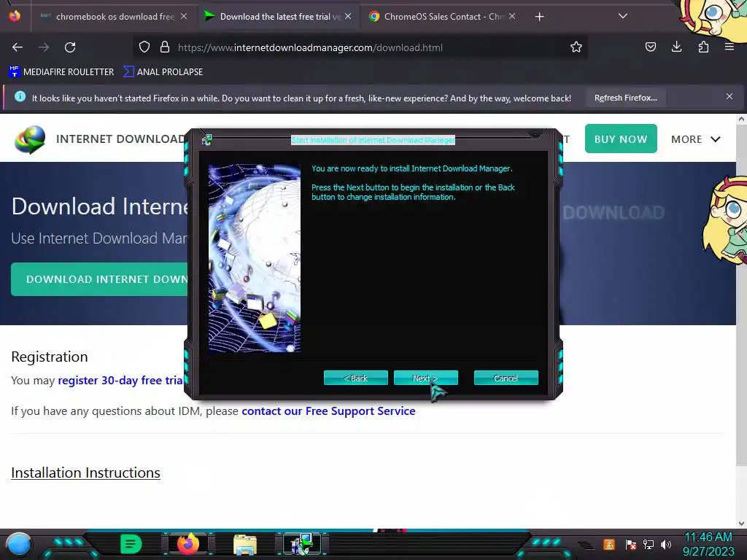This screenshot has width=747, height=560.
Task: Click the Internet Download Manager logo
Action: coord(30,139)
